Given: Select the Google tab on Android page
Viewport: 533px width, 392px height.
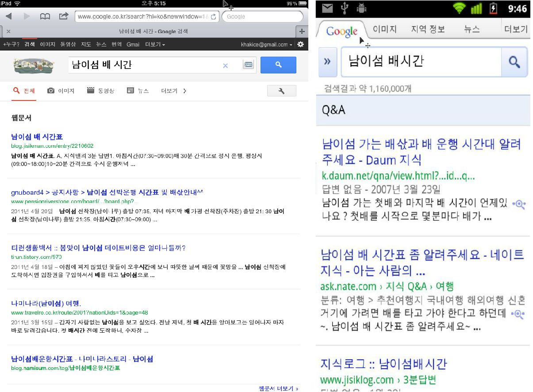Looking at the screenshot, I should 341,31.
